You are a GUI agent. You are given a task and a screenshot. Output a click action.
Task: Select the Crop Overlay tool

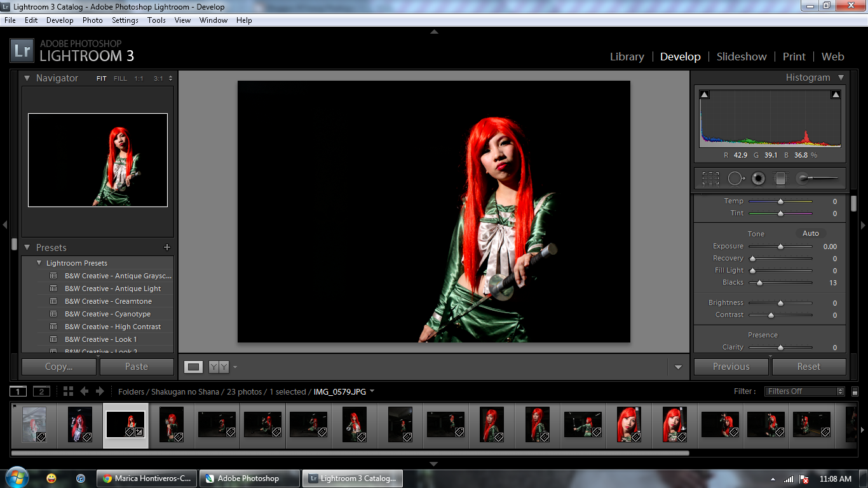tap(710, 179)
